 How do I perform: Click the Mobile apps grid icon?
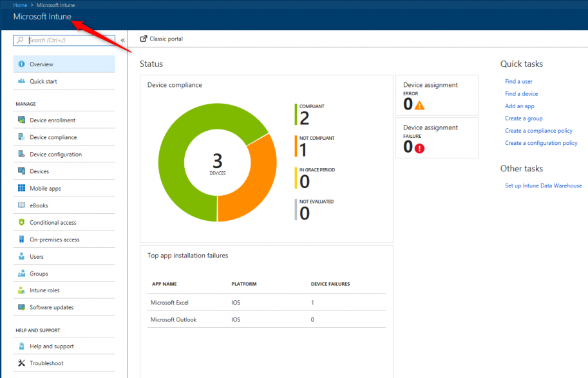pos(21,189)
